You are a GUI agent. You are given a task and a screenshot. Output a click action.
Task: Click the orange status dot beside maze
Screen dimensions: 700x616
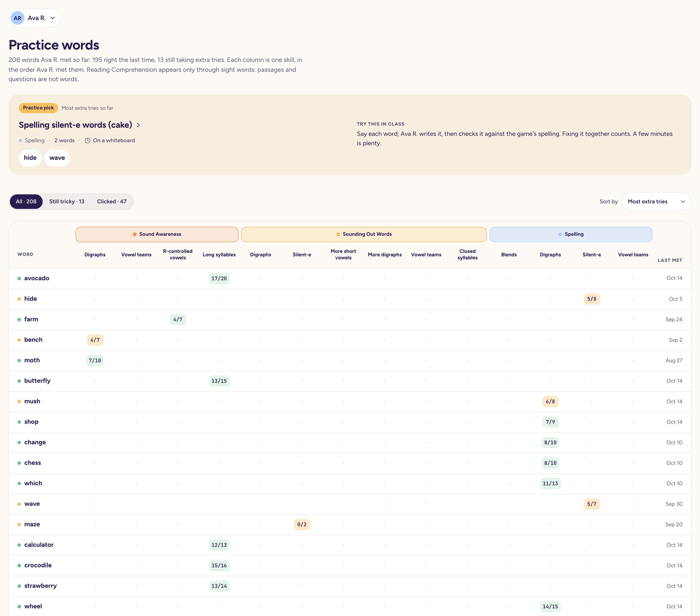click(19, 525)
